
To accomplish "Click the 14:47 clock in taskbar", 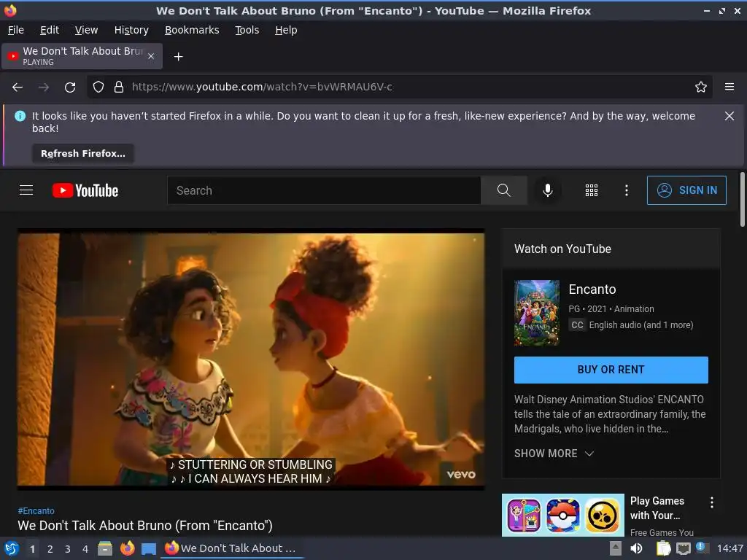I will coord(729,548).
